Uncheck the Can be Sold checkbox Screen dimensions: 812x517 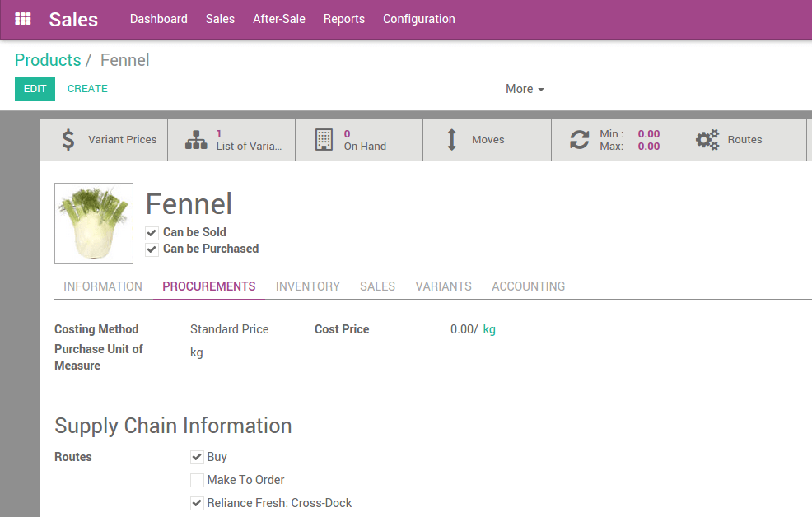pyautogui.click(x=152, y=232)
